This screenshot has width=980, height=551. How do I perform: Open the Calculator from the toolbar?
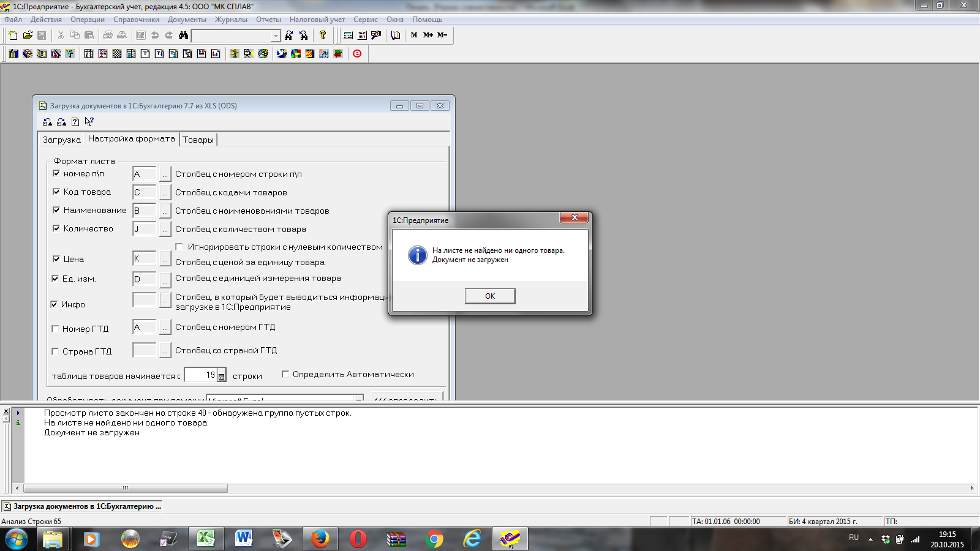pos(348,36)
